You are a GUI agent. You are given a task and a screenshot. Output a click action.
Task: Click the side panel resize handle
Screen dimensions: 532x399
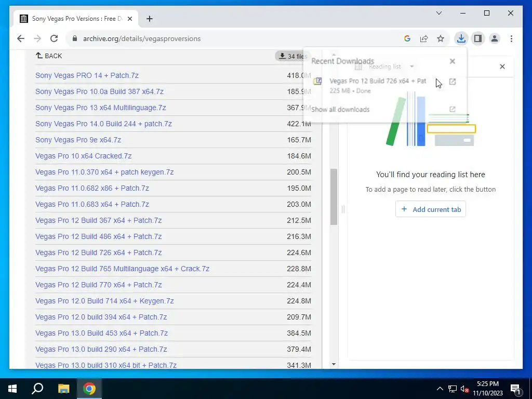[343, 209]
